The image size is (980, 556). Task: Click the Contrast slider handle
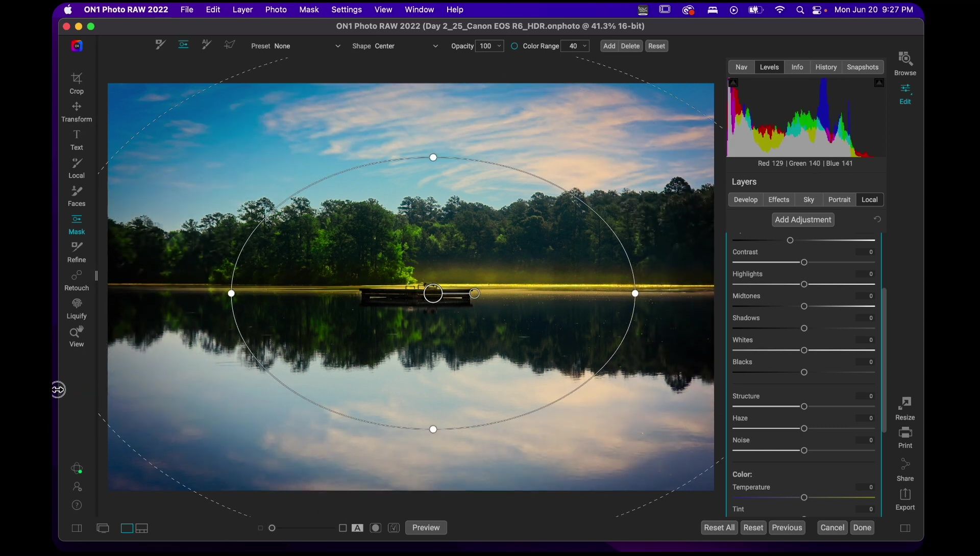[804, 262]
